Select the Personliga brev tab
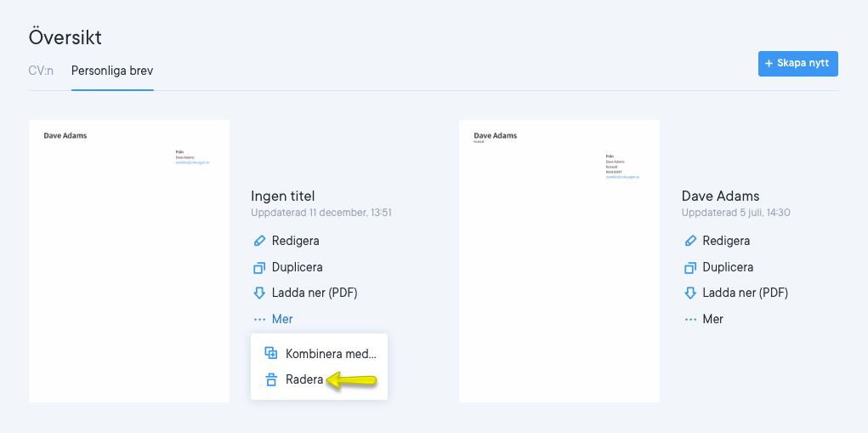 pyautogui.click(x=112, y=71)
